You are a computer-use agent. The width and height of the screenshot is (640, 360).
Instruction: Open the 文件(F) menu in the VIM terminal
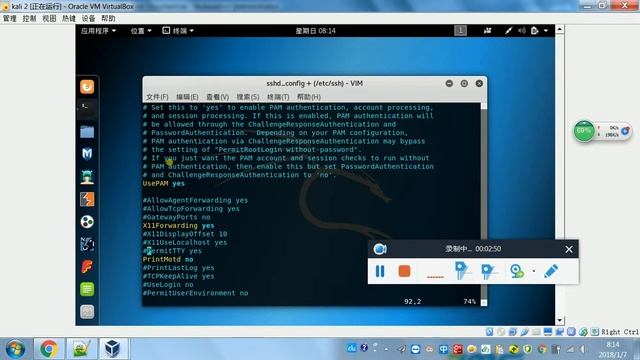point(157,97)
